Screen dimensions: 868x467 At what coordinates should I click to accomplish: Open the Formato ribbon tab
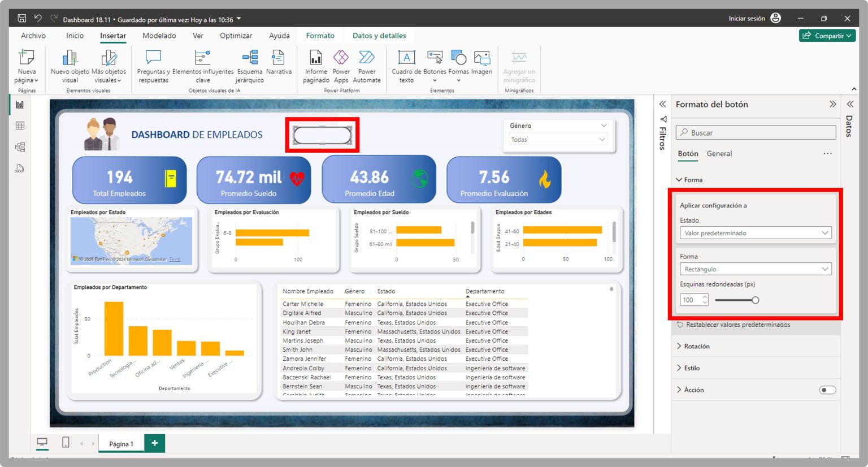tap(320, 36)
